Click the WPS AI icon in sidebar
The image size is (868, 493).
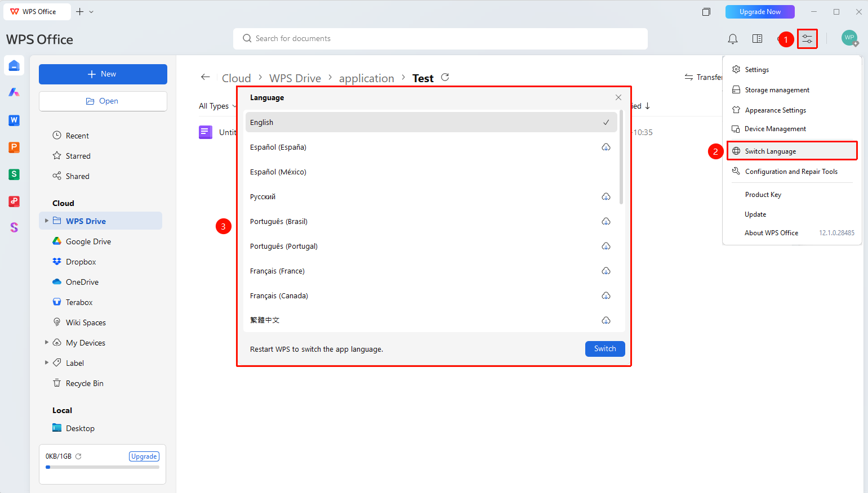pyautogui.click(x=14, y=92)
